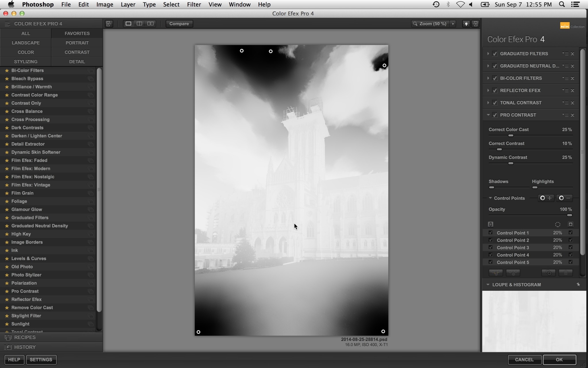Select side-by-side preview view mode

pyautogui.click(x=150, y=24)
